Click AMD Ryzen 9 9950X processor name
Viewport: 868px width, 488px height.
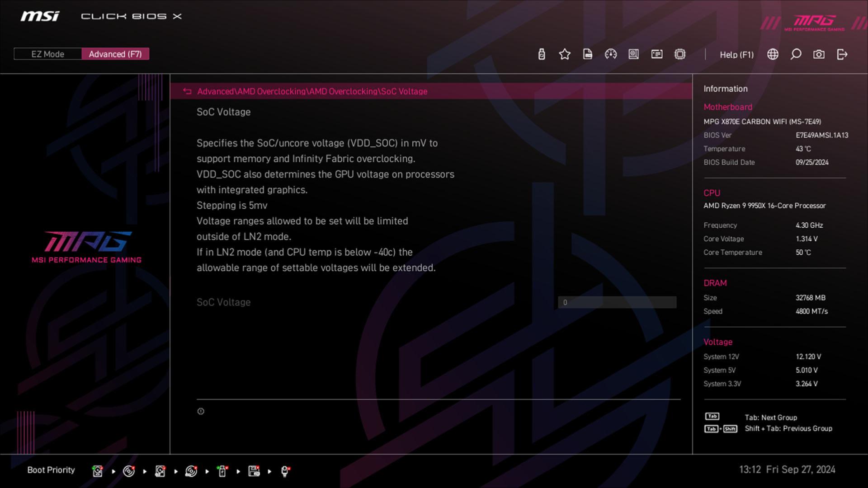(764, 206)
